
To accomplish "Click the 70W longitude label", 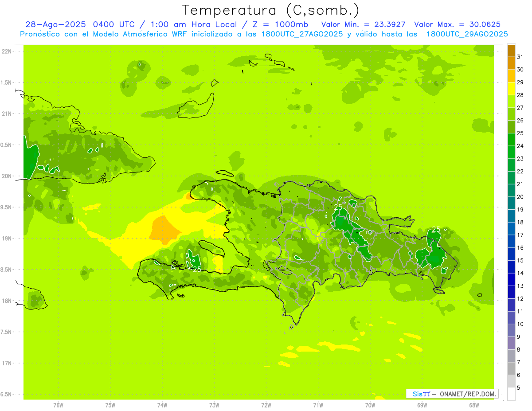I will (x=370, y=405).
